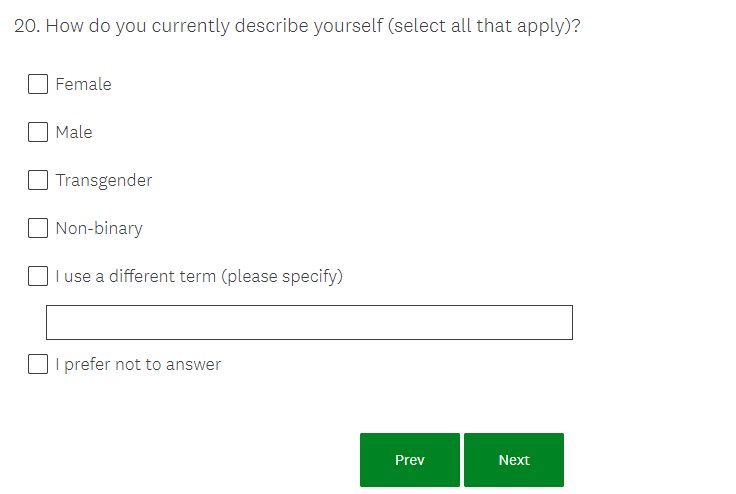Proceed with the Next button

[x=514, y=460]
